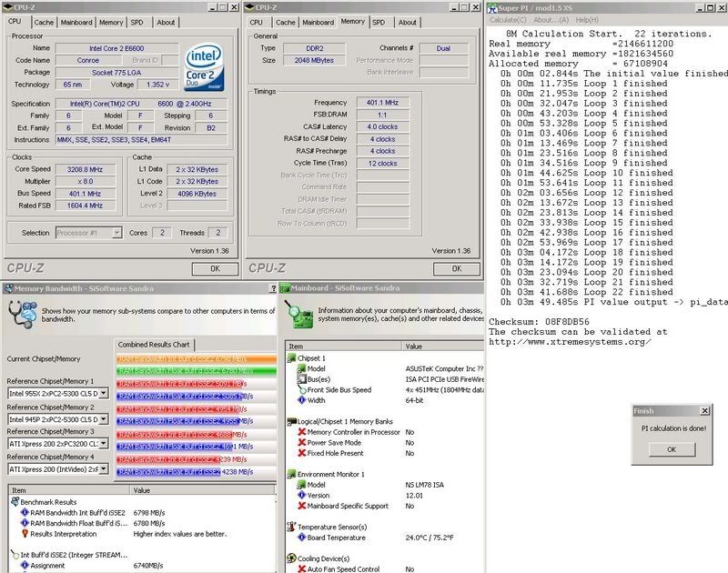Click the Rated FSB value 1604.4 MHz
The width and height of the screenshot is (728, 573).
click(x=85, y=206)
